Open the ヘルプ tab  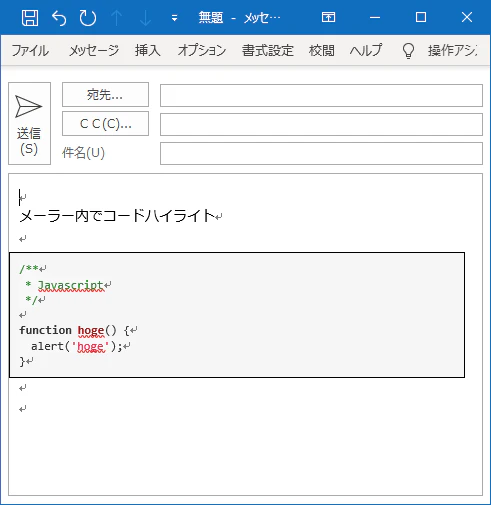[366, 51]
